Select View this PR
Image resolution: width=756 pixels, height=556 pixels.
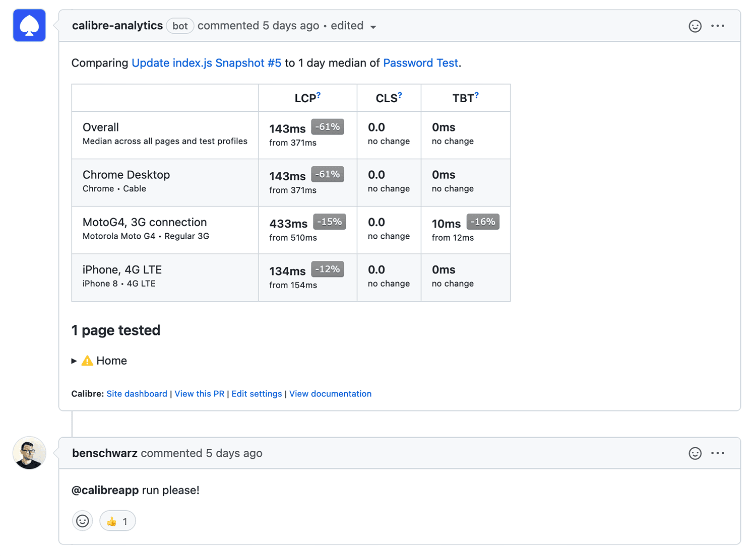tap(200, 393)
